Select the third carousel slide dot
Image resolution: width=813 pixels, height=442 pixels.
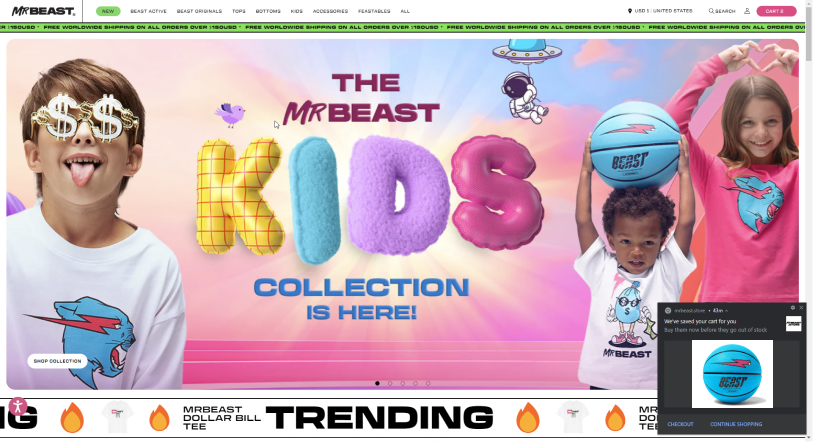tap(403, 384)
